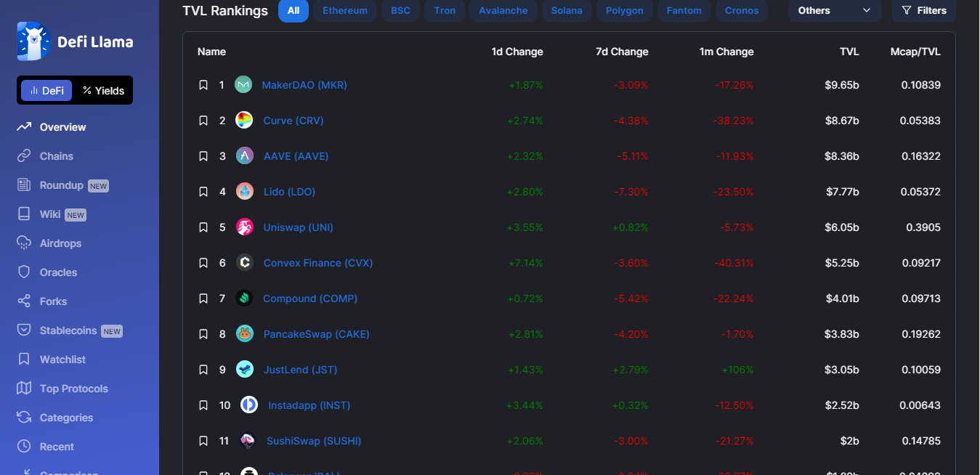Click the Curve rainbow logo icon
Image resolution: width=980 pixels, height=475 pixels.
coord(245,121)
